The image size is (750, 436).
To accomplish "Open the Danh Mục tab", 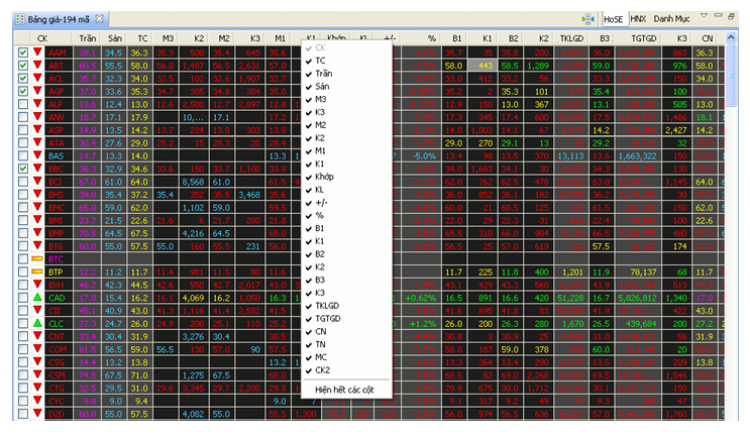I will click(x=672, y=19).
